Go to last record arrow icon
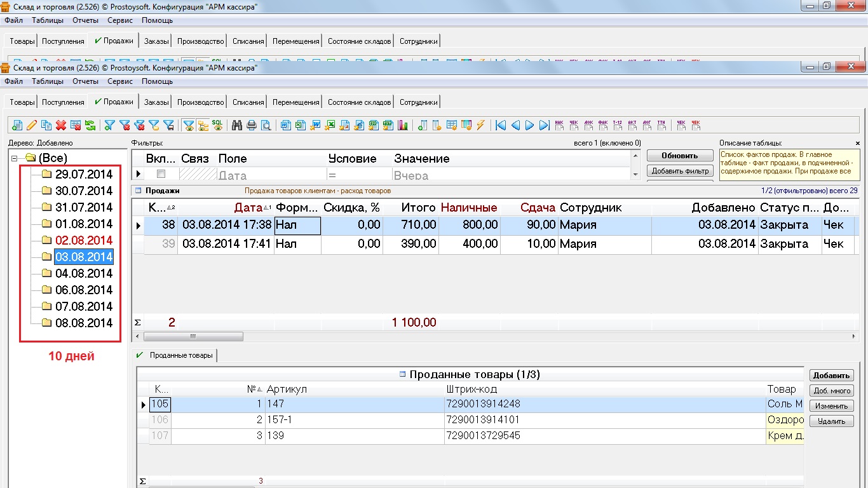Image resolution: width=868 pixels, height=488 pixels. (544, 125)
